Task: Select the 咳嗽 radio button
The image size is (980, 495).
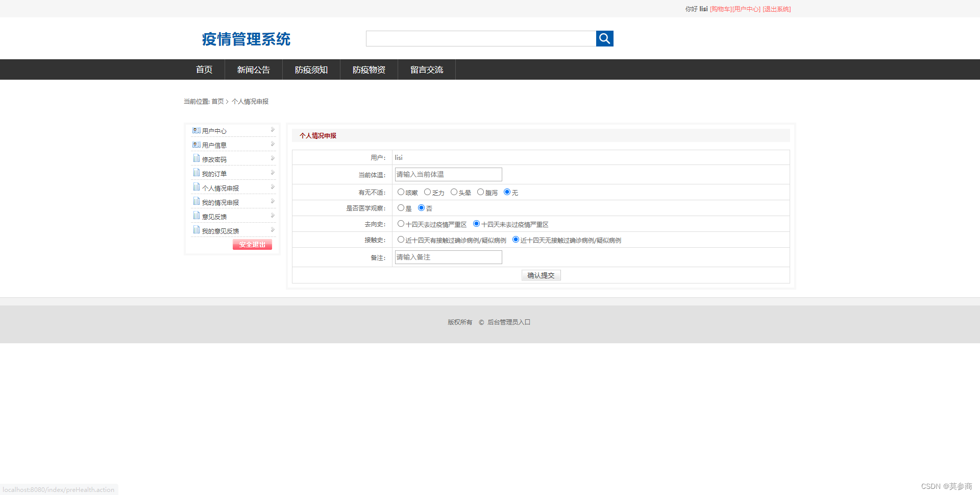Action: [401, 192]
